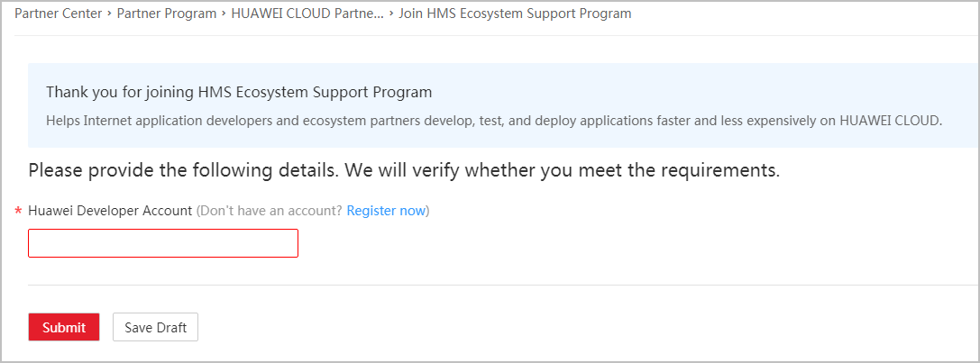This screenshot has width=980, height=363.
Task: Click the "Please provide the following details" heading
Action: [x=403, y=169]
